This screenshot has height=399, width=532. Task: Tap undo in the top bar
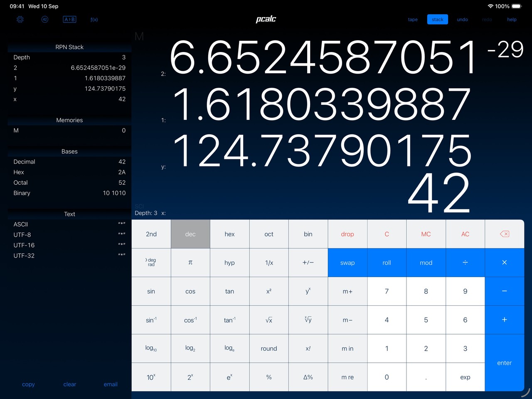tap(462, 20)
